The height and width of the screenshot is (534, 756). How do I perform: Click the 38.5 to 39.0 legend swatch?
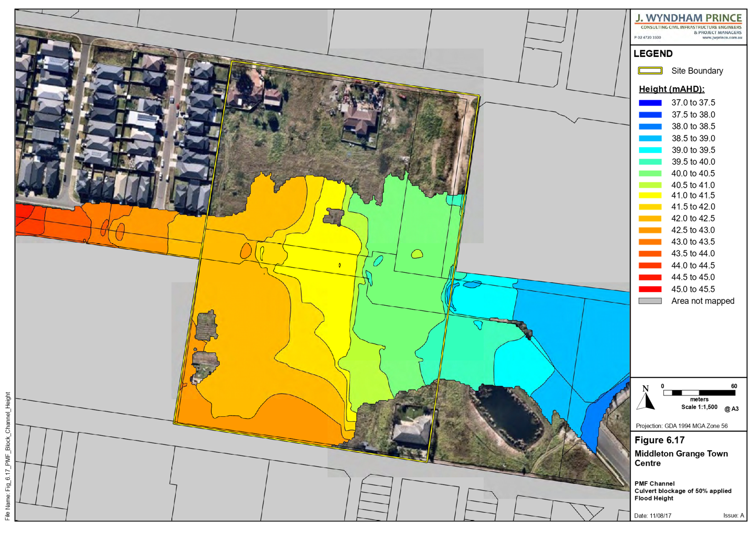tap(650, 138)
